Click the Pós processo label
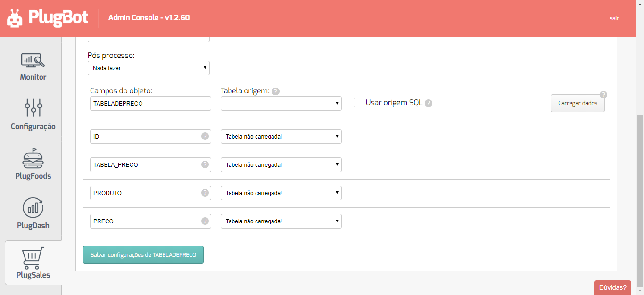Image resolution: width=644 pixels, height=295 pixels. point(111,56)
